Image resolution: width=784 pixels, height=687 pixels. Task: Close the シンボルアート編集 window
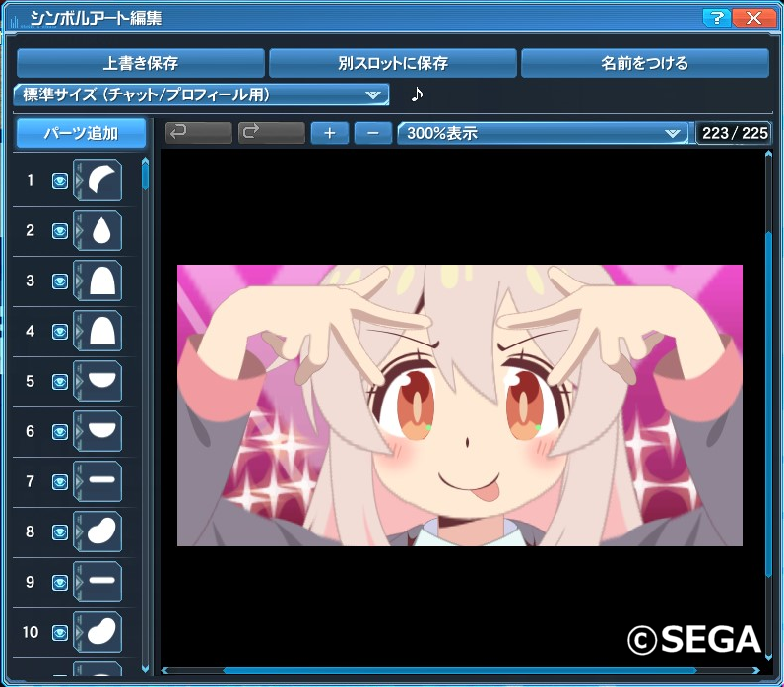coord(753,18)
